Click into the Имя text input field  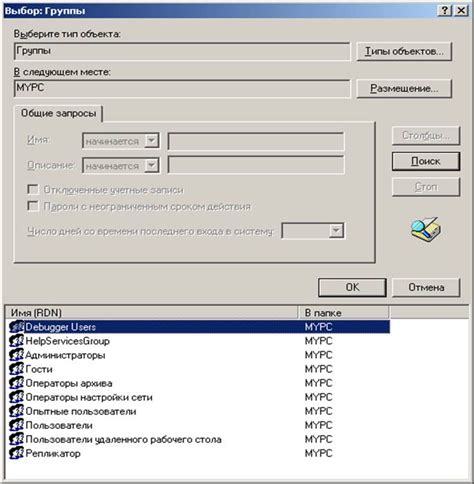click(x=256, y=141)
